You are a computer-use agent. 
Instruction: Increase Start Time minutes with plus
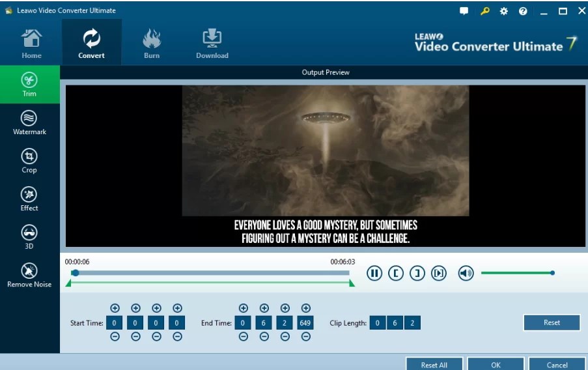(x=135, y=308)
